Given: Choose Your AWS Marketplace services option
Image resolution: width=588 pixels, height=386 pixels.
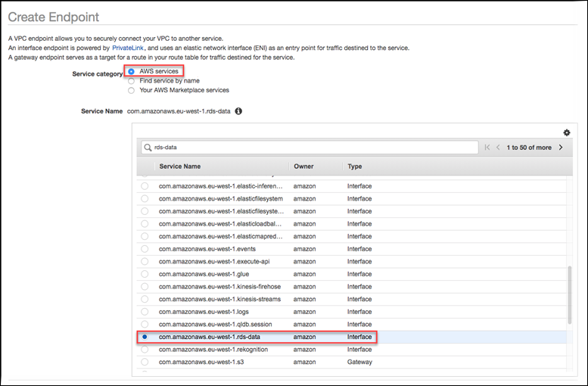Looking at the screenshot, I should click(x=132, y=90).
